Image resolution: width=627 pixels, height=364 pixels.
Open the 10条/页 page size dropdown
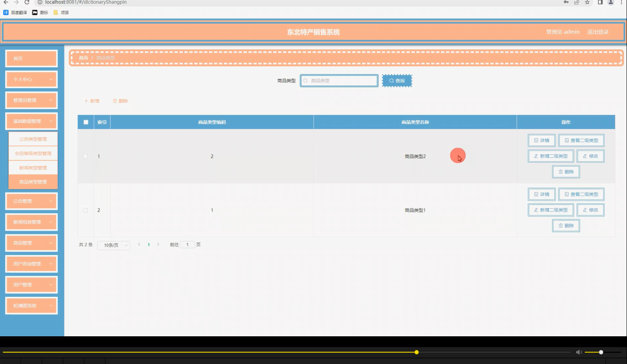tap(114, 245)
